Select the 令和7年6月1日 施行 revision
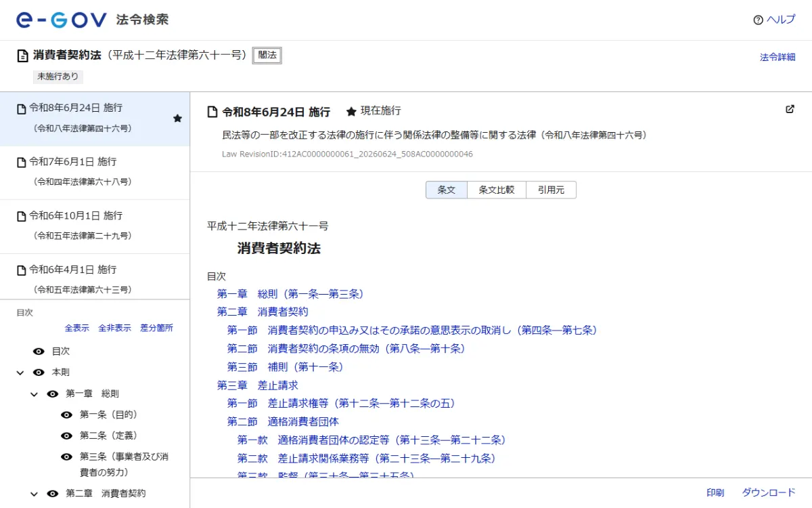The image size is (812, 508). 95,173
